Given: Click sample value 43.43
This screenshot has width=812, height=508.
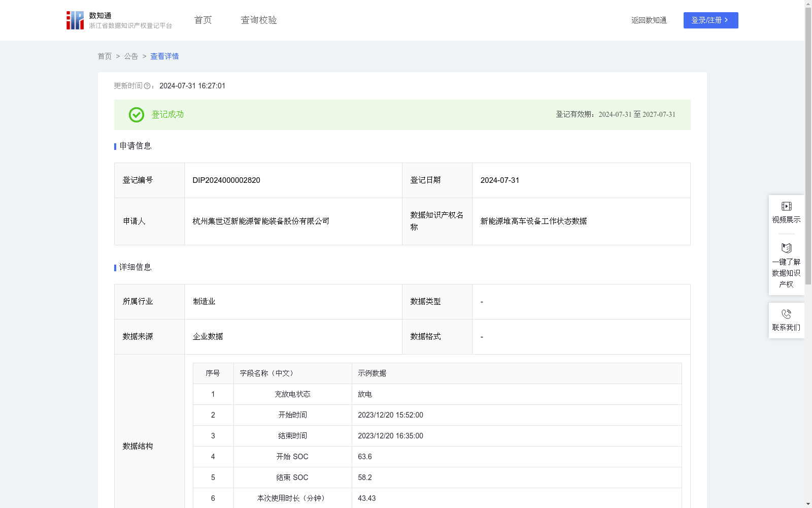Looking at the screenshot, I should pos(367,498).
